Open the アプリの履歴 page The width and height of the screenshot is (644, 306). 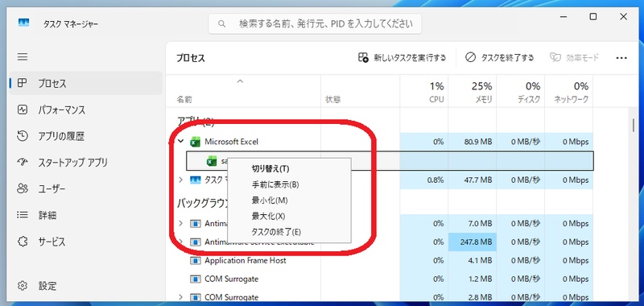point(86,136)
